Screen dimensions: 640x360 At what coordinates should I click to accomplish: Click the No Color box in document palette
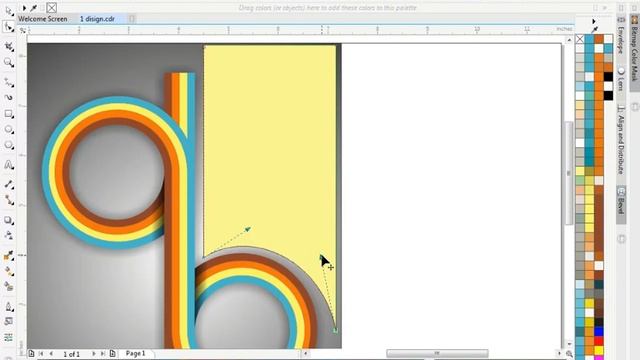pyautogui.click(x=51, y=8)
